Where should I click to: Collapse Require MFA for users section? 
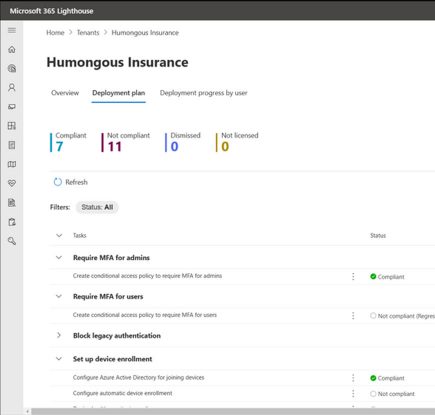(59, 296)
